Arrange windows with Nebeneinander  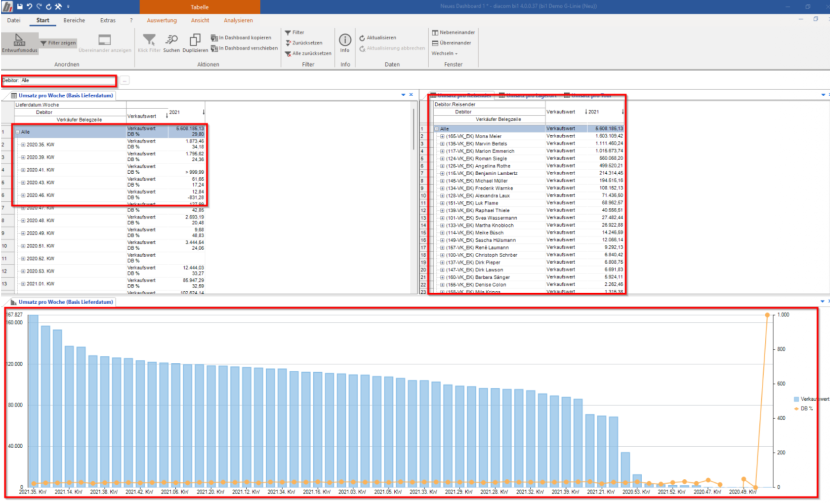coord(453,33)
